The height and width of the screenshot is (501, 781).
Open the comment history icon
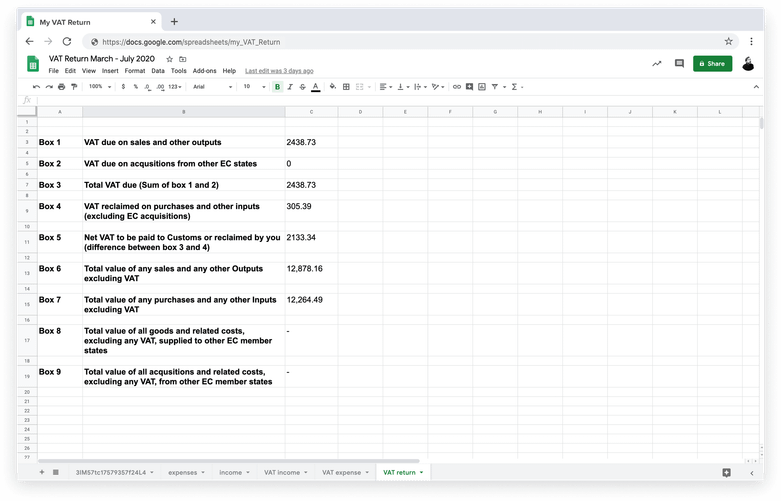[x=679, y=63]
